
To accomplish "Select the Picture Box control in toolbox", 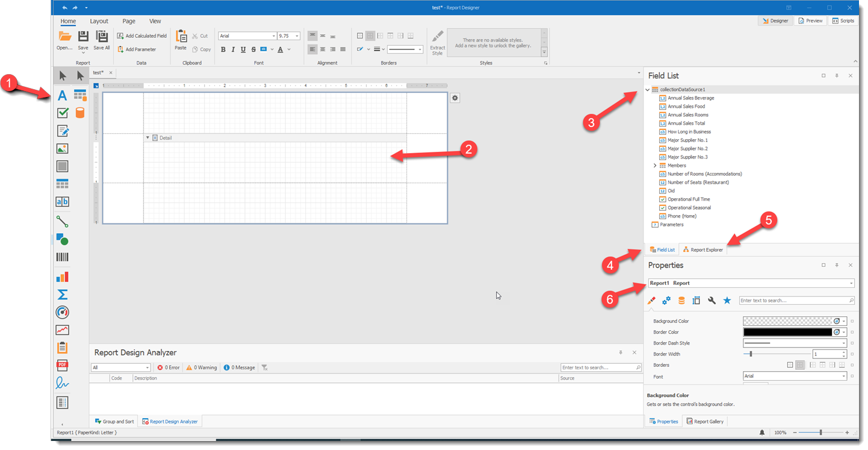I will click(x=62, y=148).
